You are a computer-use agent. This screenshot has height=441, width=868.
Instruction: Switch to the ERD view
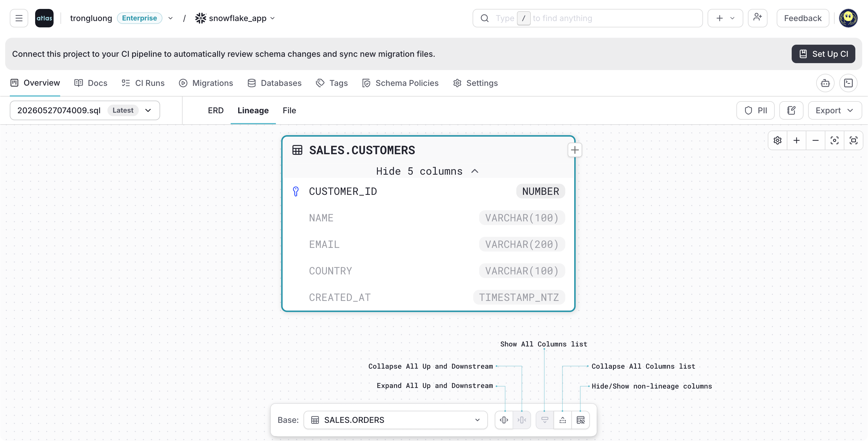(216, 110)
